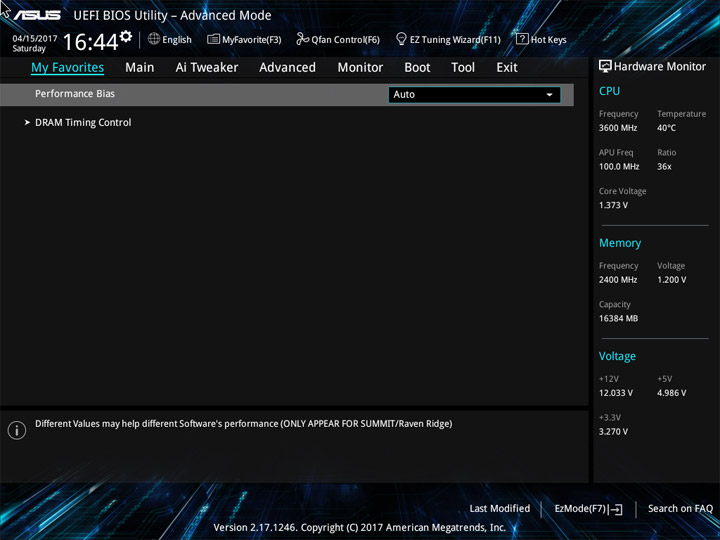
Task: Switch to the Main tab
Action: [x=140, y=68]
